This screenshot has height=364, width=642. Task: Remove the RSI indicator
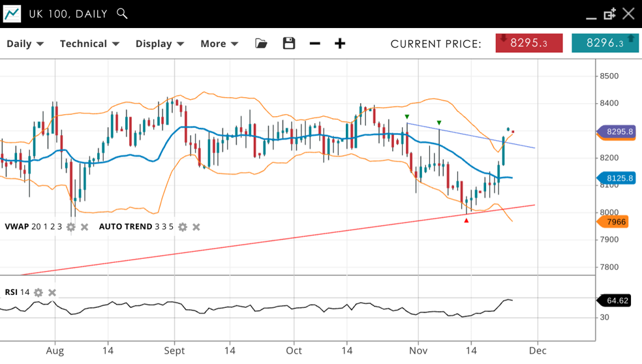(52, 292)
